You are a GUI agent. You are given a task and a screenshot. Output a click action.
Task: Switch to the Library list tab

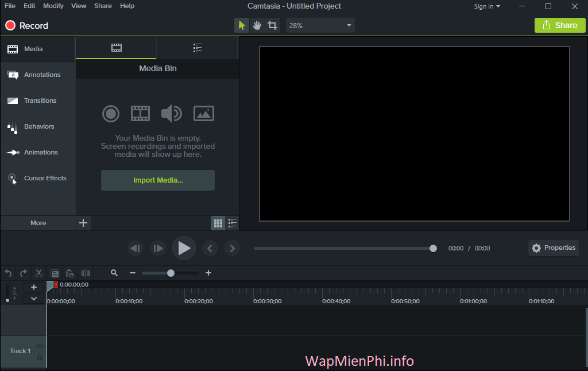198,48
